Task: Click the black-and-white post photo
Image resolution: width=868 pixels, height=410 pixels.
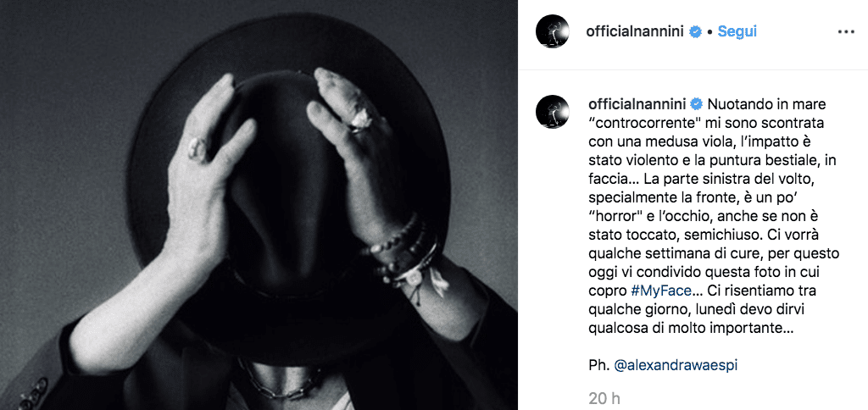Action: tap(259, 205)
